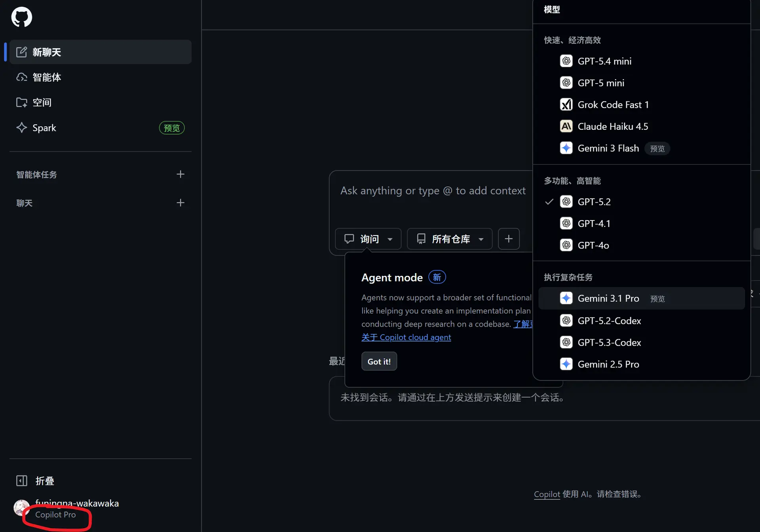Click the Gemini icon beside Gemini 2.5 Pro
760x532 pixels.
tap(566, 364)
